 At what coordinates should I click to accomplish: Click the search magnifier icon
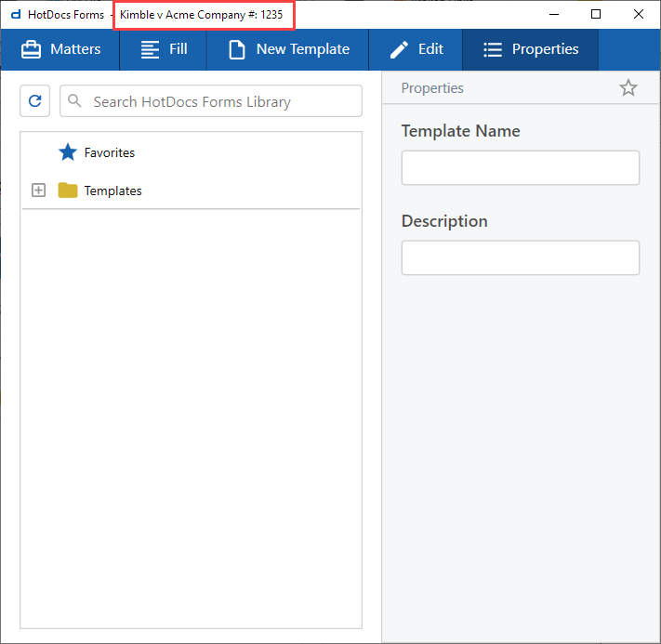74,100
